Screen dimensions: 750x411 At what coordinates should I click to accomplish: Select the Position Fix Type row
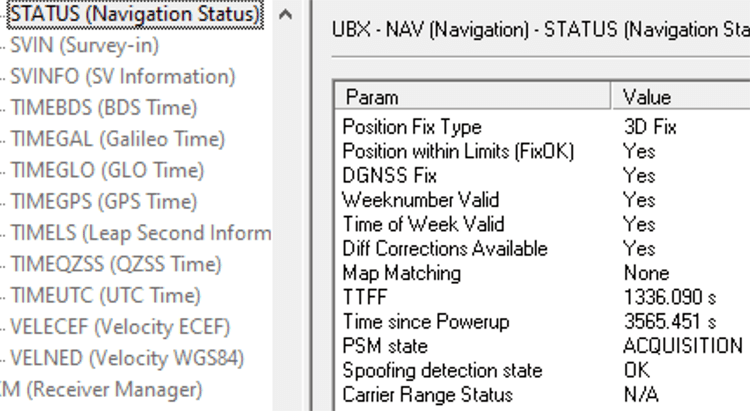pyautogui.click(x=411, y=127)
